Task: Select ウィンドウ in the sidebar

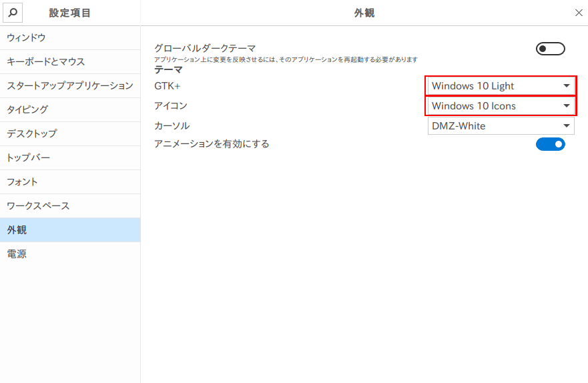Action: 70,38
